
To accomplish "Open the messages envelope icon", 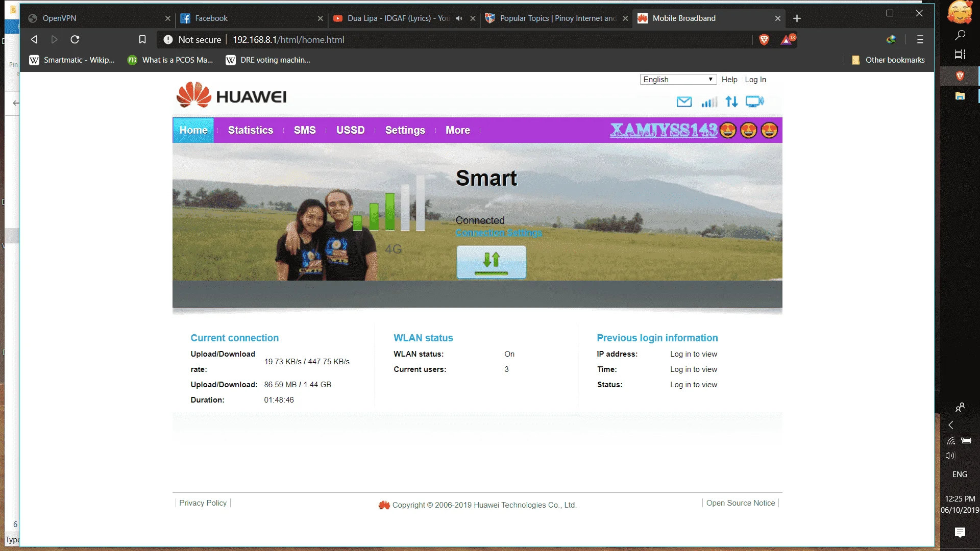I will tap(684, 102).
